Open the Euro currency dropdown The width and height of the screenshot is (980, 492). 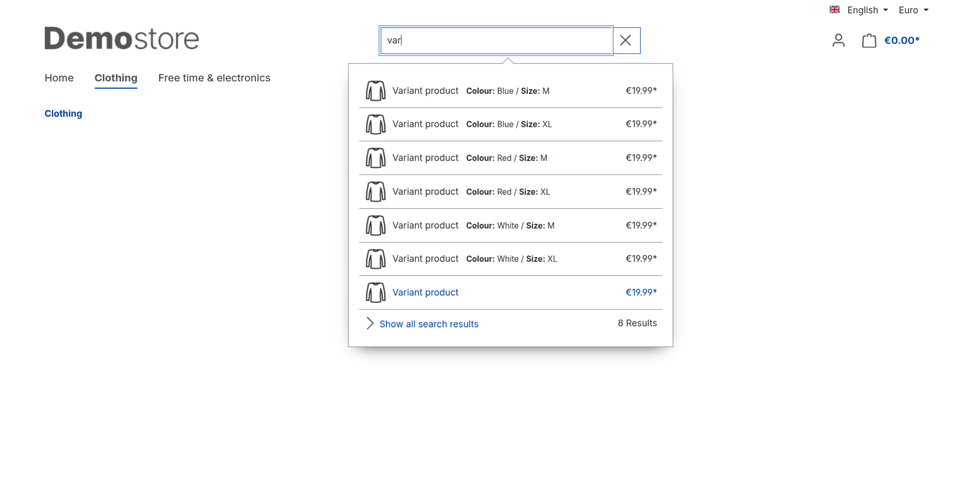click(913, 10)
